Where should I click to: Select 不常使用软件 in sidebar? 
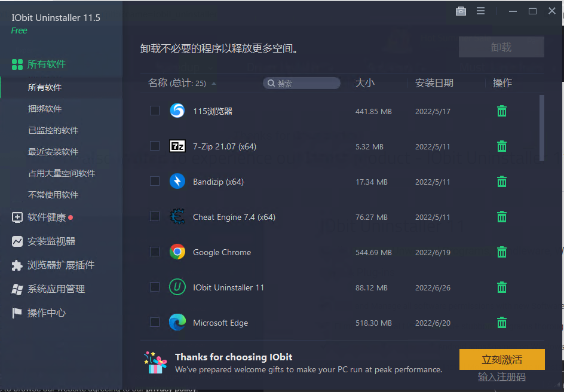tap(53, 195)
